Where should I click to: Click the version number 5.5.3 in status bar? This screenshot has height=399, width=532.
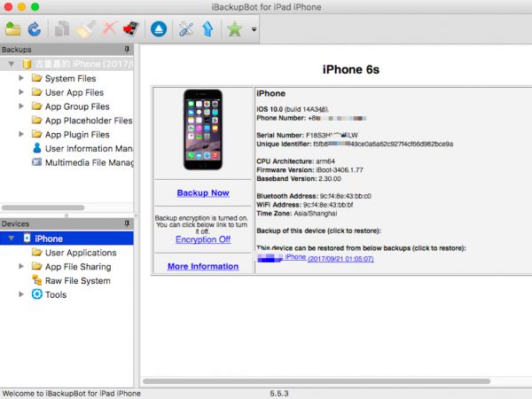click(x=279, y=394)
